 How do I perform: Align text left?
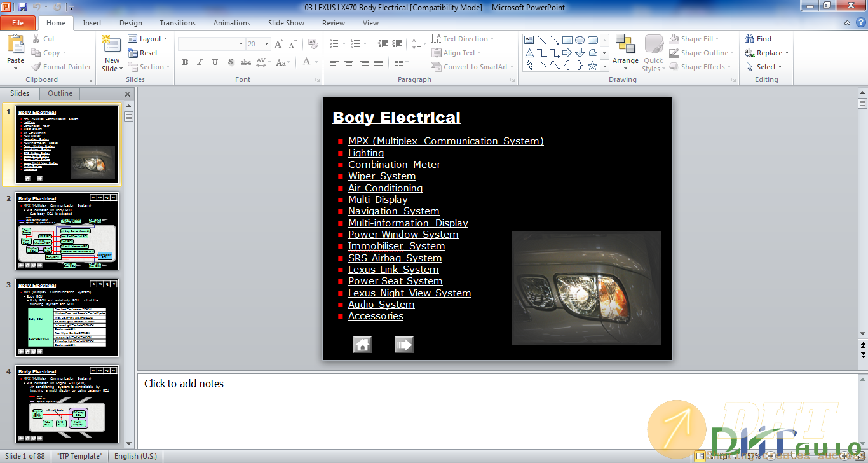(334, 62)
